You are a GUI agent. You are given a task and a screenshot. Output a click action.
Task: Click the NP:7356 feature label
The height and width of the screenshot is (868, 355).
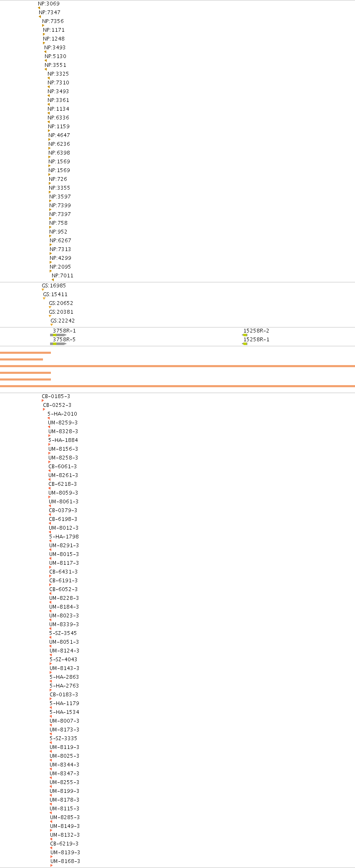(53, 21)
